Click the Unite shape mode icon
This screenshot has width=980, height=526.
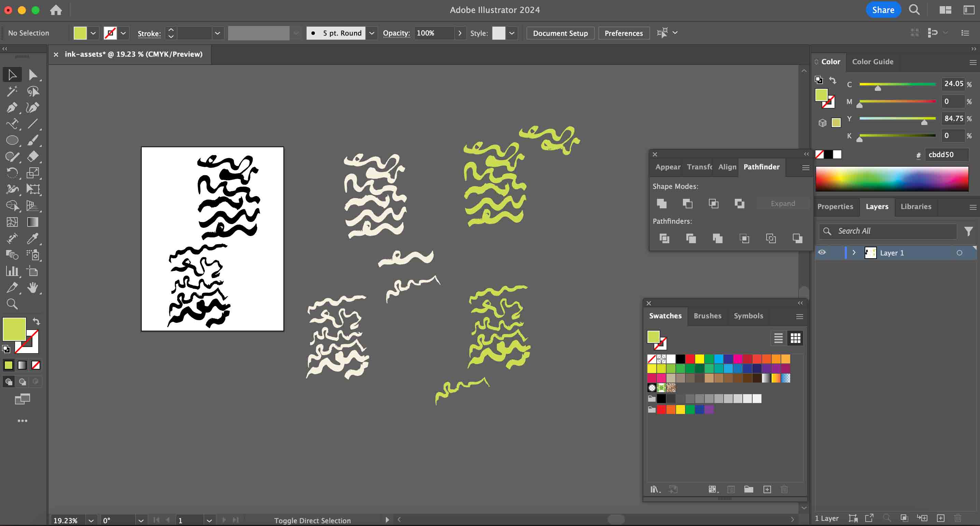661,204
